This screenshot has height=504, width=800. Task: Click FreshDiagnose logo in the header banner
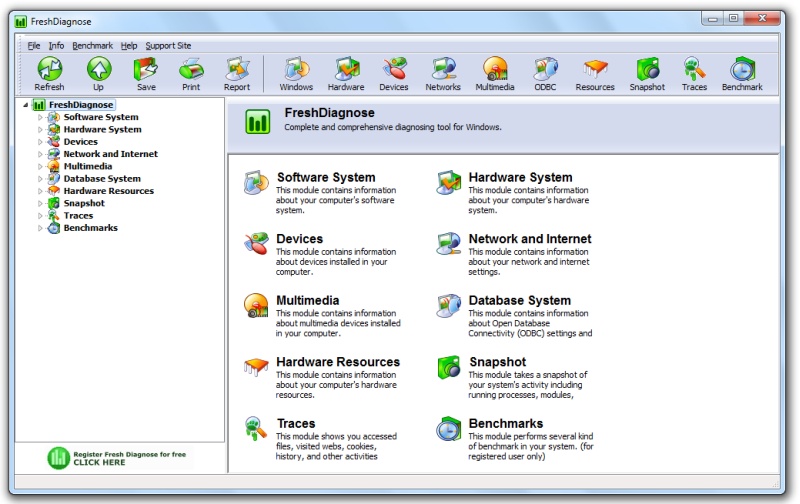(x=258, y=122)
